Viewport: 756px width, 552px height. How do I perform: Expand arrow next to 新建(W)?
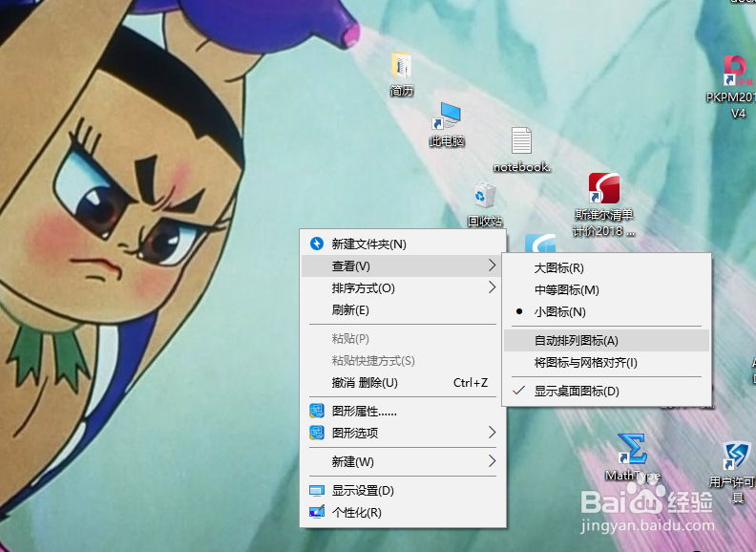click(492, 461)
